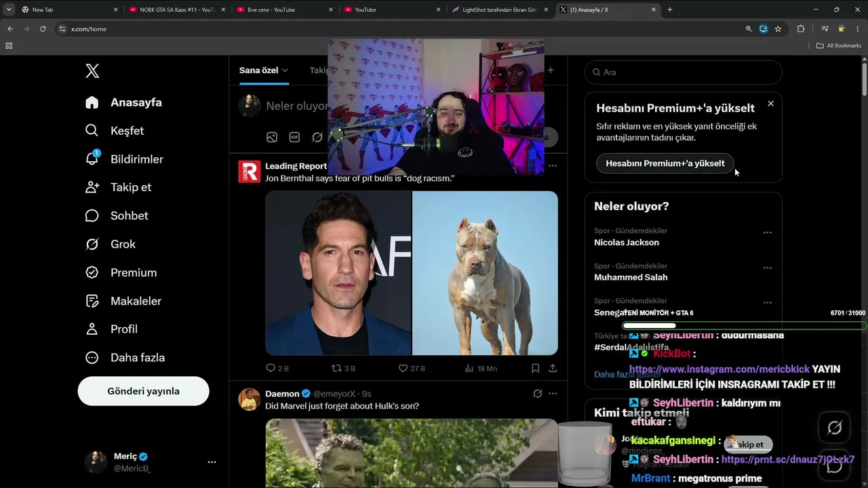Click the Gönderi yayınla button
Screen dimensions: 868x488
point(143,391)
